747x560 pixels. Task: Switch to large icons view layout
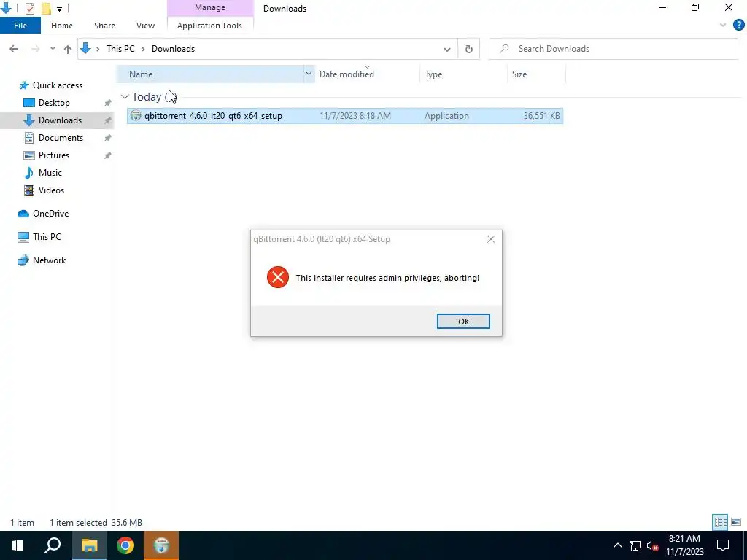point(736,522)
